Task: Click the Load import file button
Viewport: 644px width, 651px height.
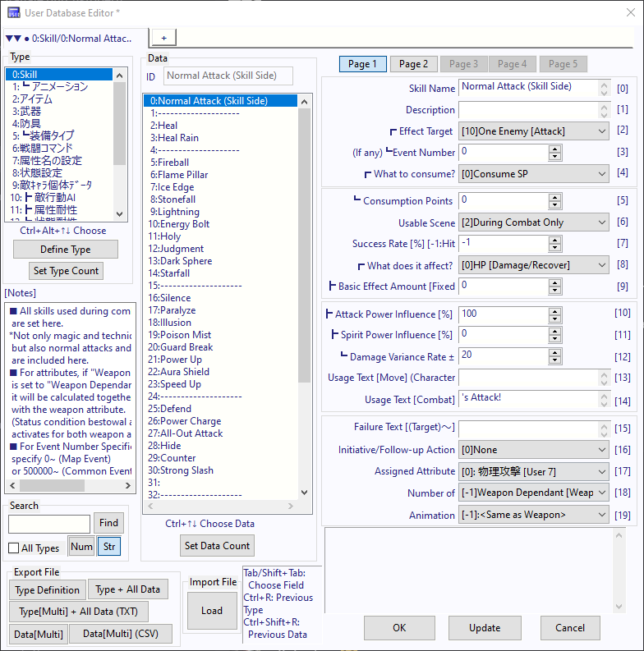Action: click(x=212, y=611)
